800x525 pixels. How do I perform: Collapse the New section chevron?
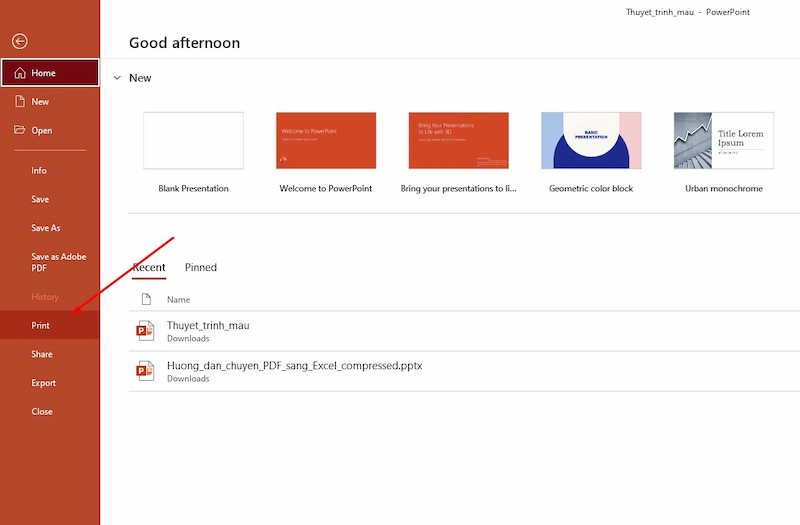(x=117, y=78)
